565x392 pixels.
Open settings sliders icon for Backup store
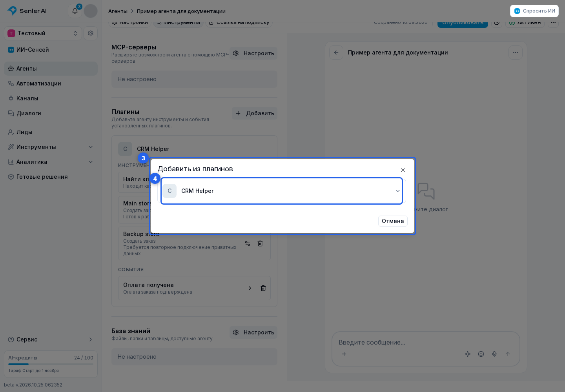pyautogui.click(x=248, y=243)
